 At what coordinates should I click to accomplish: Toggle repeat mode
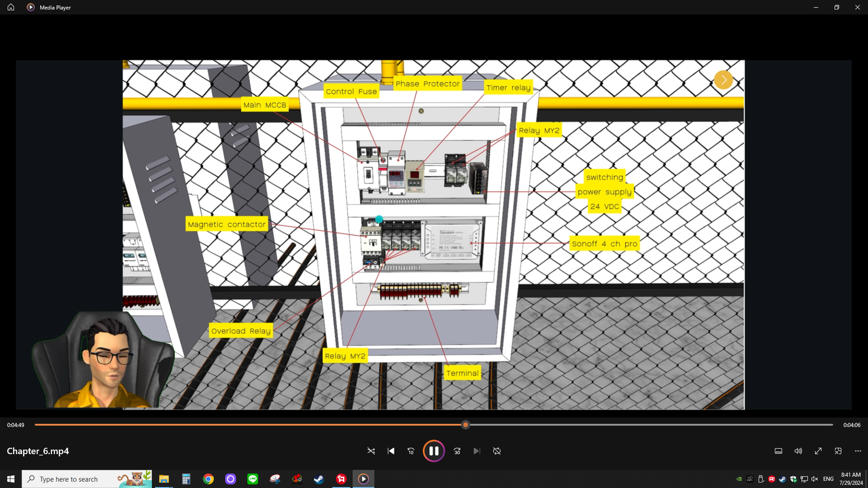point(497,451)
